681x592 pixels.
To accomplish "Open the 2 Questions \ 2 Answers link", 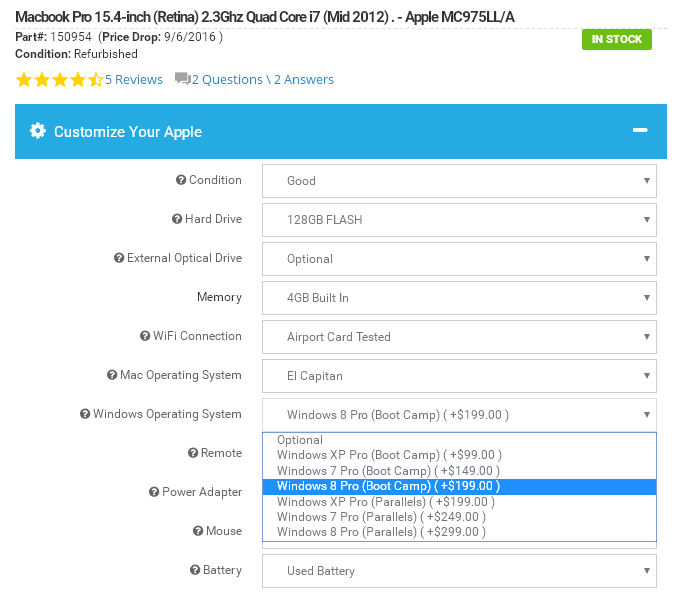I will tap(263, 79).
